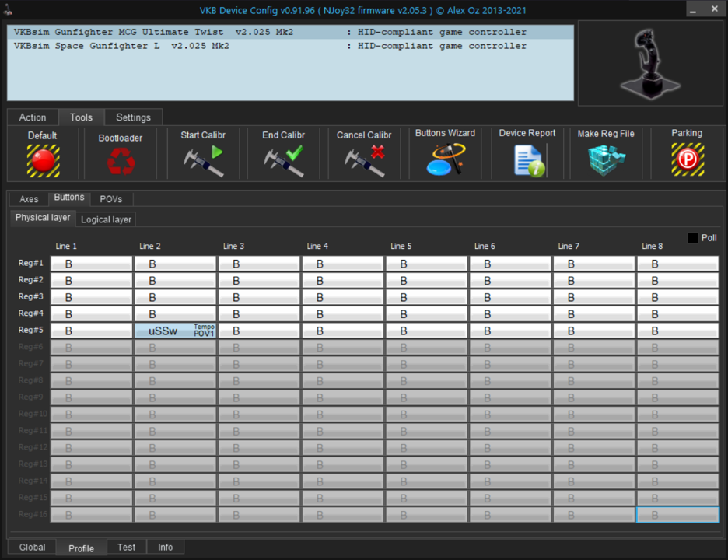Click the uSSw Tempo POV1 cell

tap(175, 331)
